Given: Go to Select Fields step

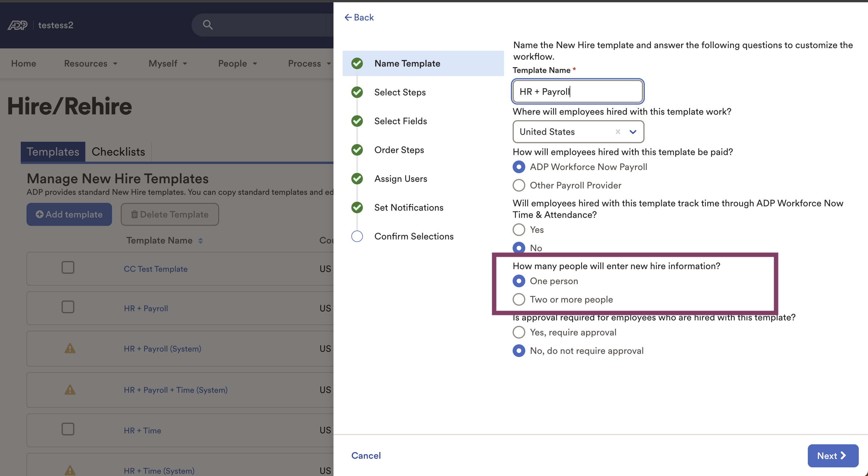Looking at the screenshot, I should pos(401,121).
